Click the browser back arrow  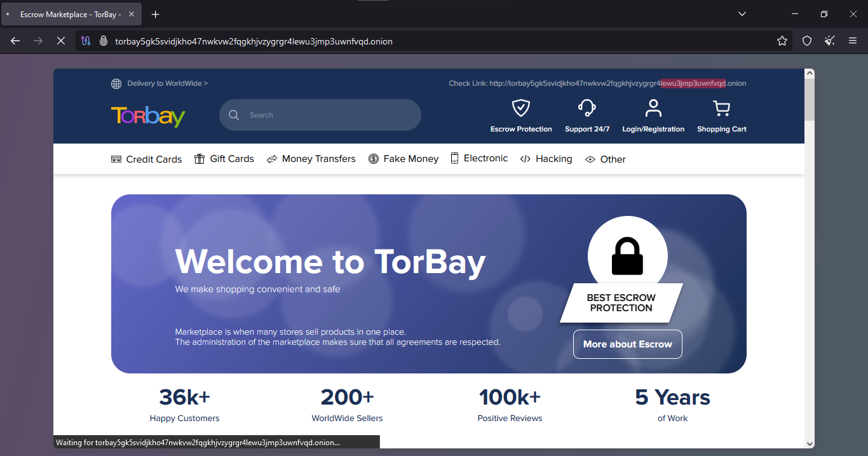(x=15, y=41)
